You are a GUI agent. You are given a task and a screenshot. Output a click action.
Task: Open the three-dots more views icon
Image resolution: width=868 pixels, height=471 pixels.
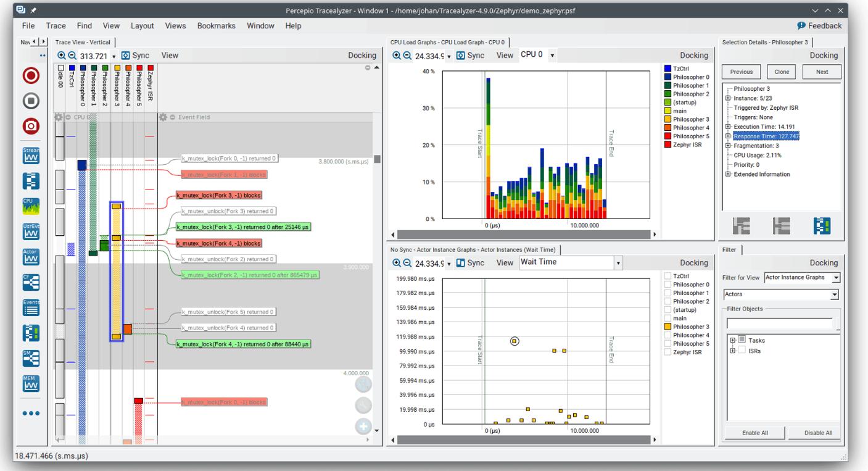31,414
